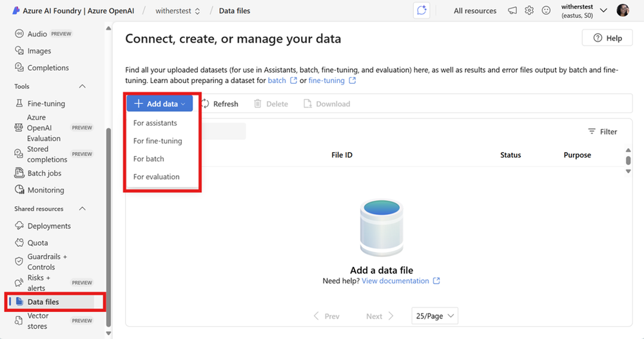Image resolution: width=644 pixels, height=339 pixels.
Task: Click the Status column header
Action: coord(511,155)
